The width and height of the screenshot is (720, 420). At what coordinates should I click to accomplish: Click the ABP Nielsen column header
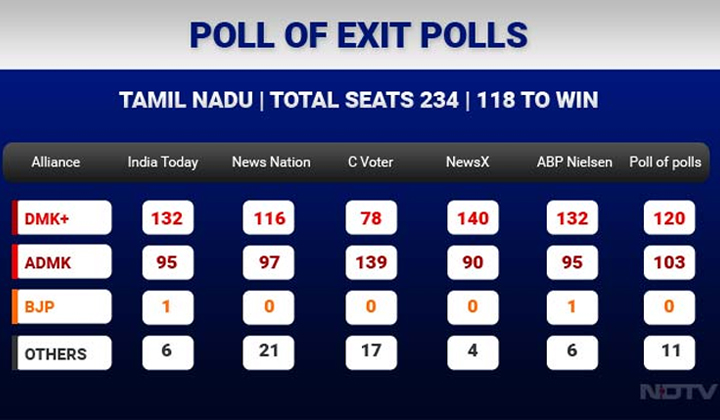tap(574, 162)
